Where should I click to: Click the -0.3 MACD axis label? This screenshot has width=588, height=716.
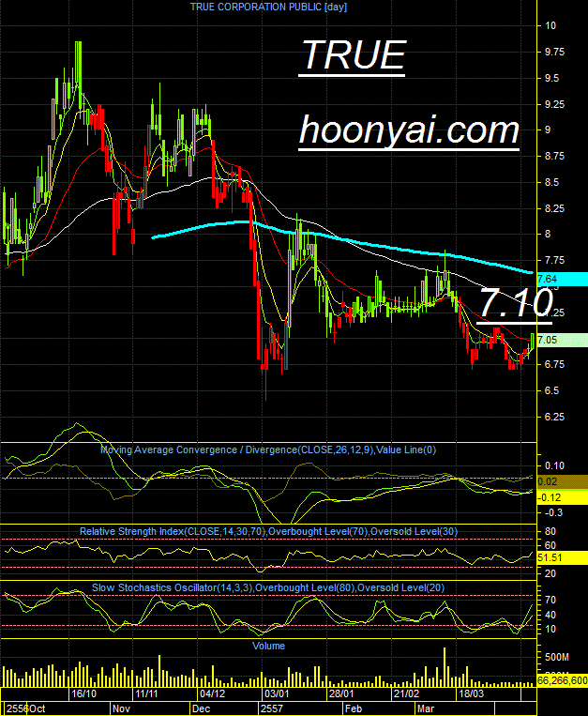coord(553,512)
